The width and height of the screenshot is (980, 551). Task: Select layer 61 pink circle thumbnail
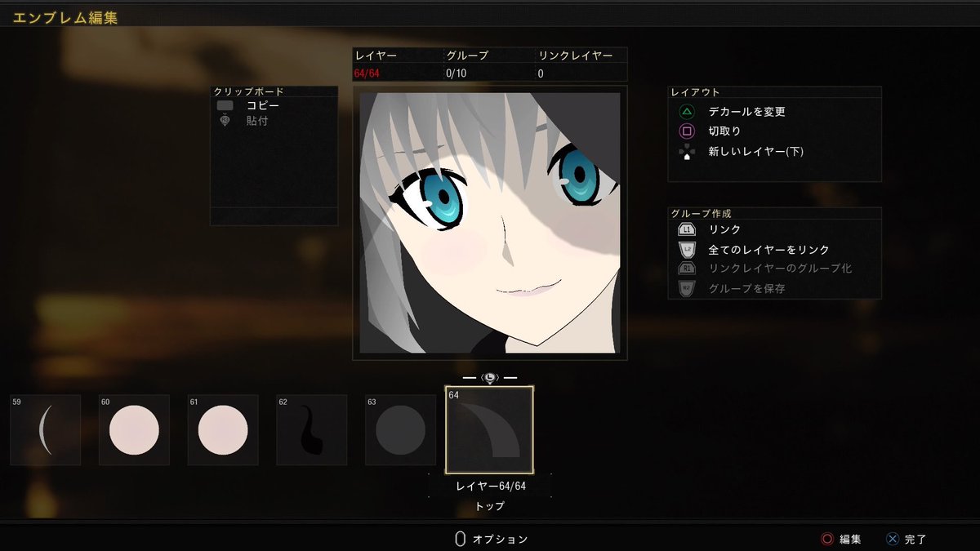coord(223,430)
